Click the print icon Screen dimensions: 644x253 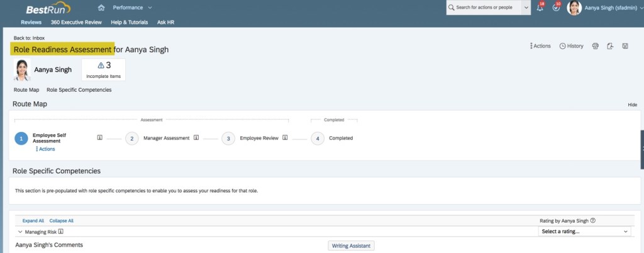595,46
